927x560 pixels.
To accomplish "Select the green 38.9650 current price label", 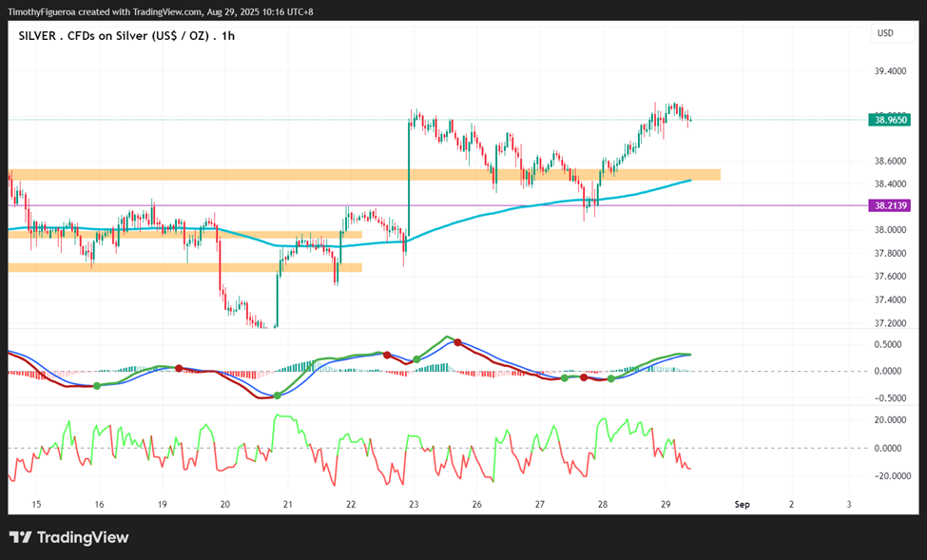I will coord(889,120).
